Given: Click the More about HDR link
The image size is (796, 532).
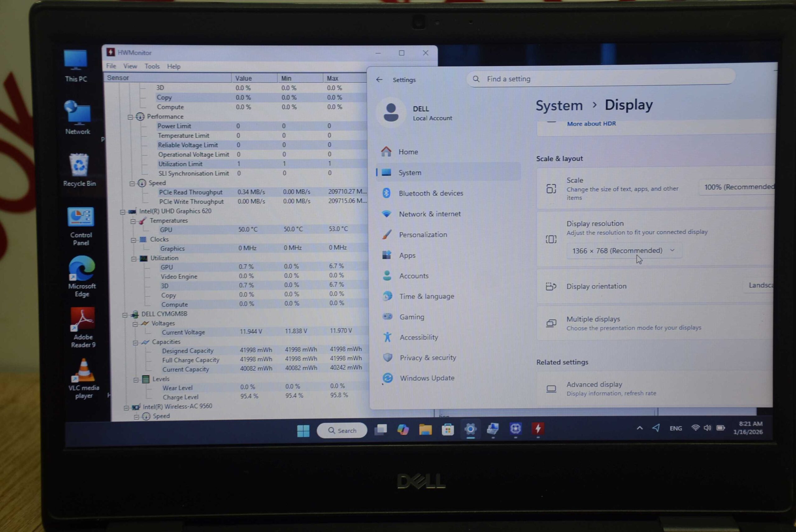Looking at the screenshot, I should click(x=591, y=124).
